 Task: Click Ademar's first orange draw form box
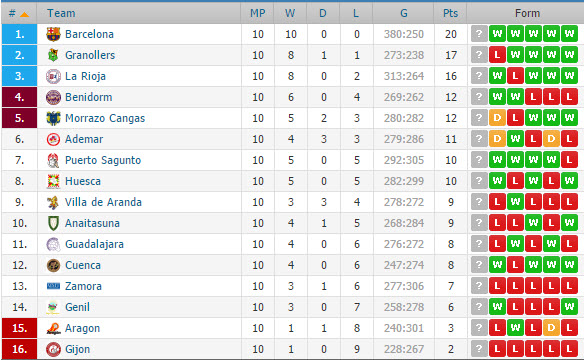tap(497, 139)
